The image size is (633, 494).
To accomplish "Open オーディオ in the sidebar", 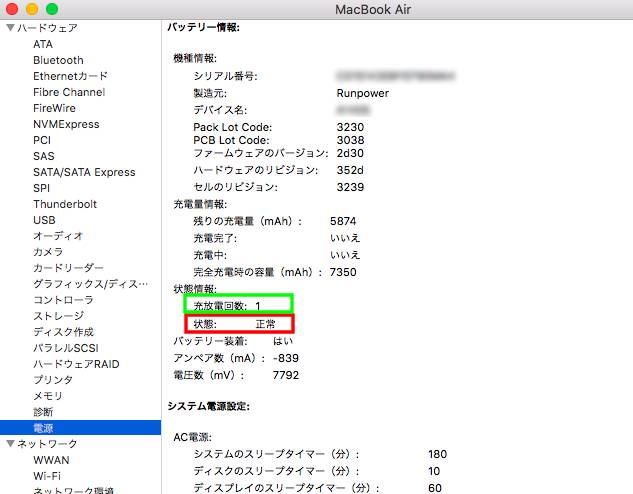I will [x=58, y=236].
